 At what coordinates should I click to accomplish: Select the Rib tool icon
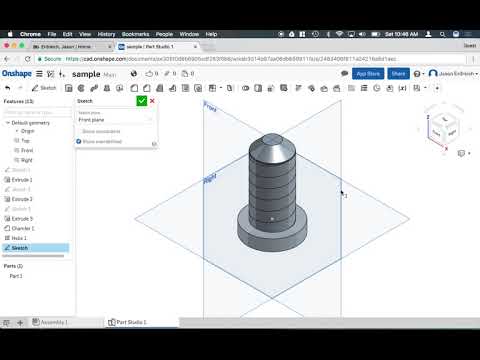coord(172,88)
